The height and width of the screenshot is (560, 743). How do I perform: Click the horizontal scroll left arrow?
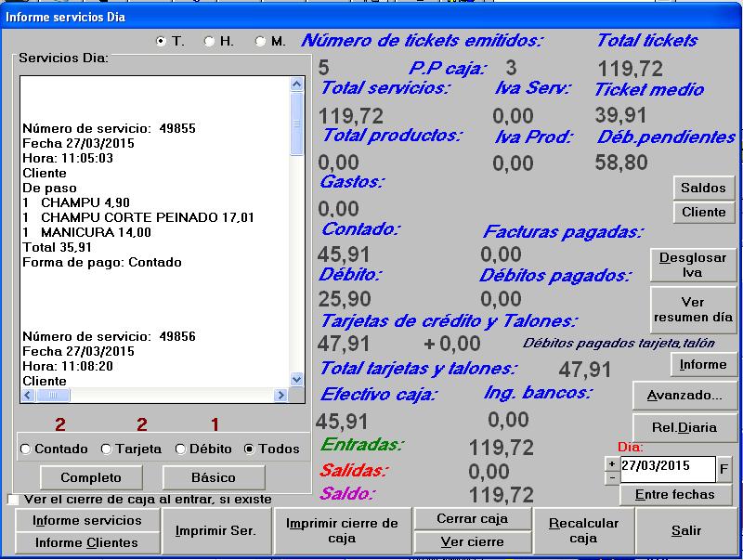pyautogui.click(x=28, y=395)
